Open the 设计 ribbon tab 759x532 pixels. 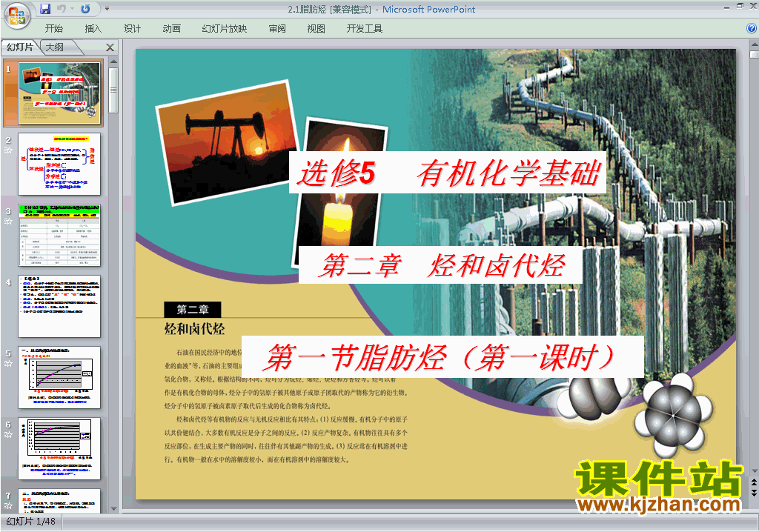(132, 29)
